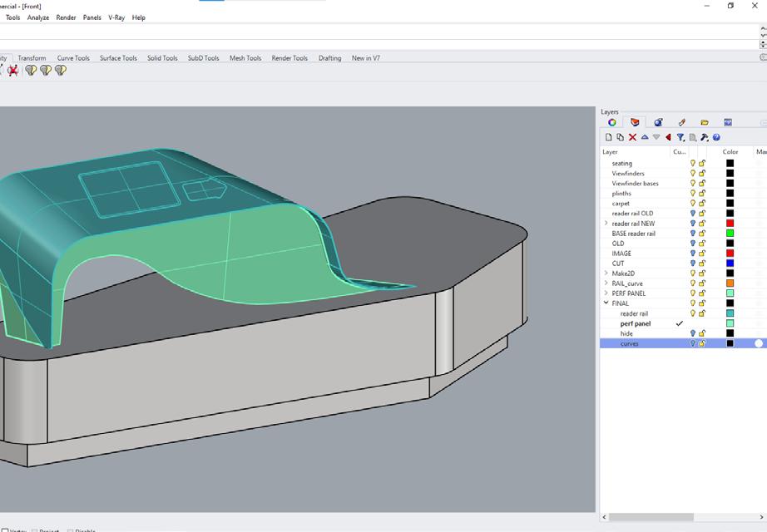This screenshot has width=767, height=532.
Task: Click the orange color swatch of RAIL_curve
Action: click(730, 283)
